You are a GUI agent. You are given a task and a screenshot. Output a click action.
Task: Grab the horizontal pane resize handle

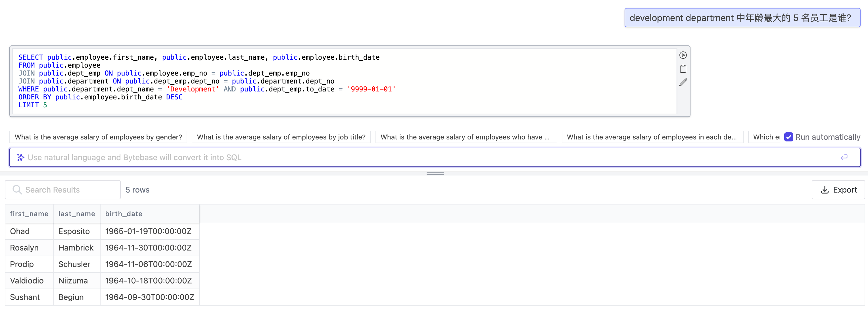[x=435, y=173]
